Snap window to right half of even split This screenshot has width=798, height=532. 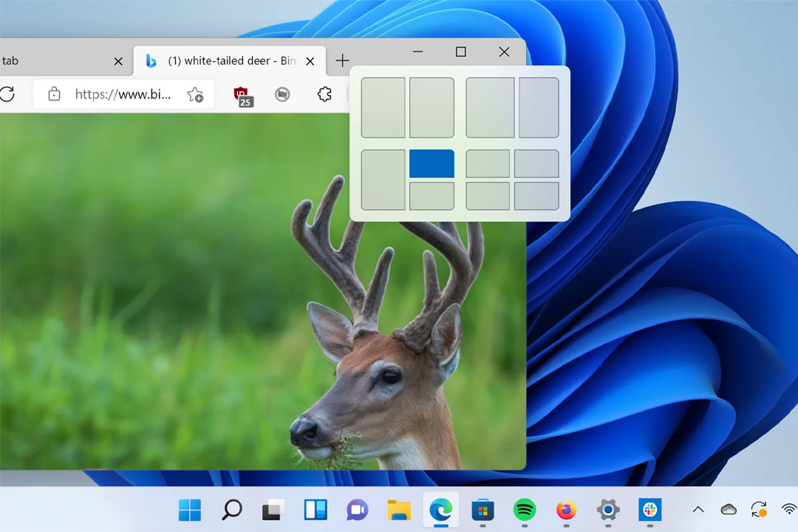(x=432, y=107)
